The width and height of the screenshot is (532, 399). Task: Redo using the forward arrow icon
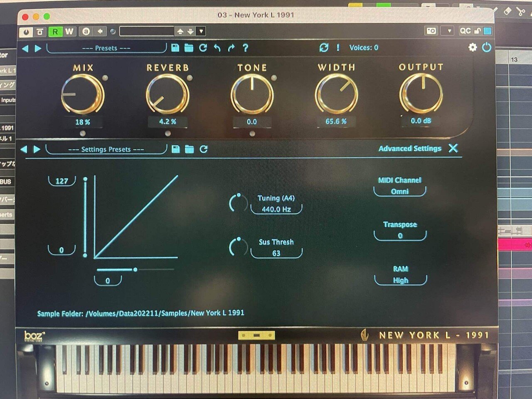pos(231,47)
